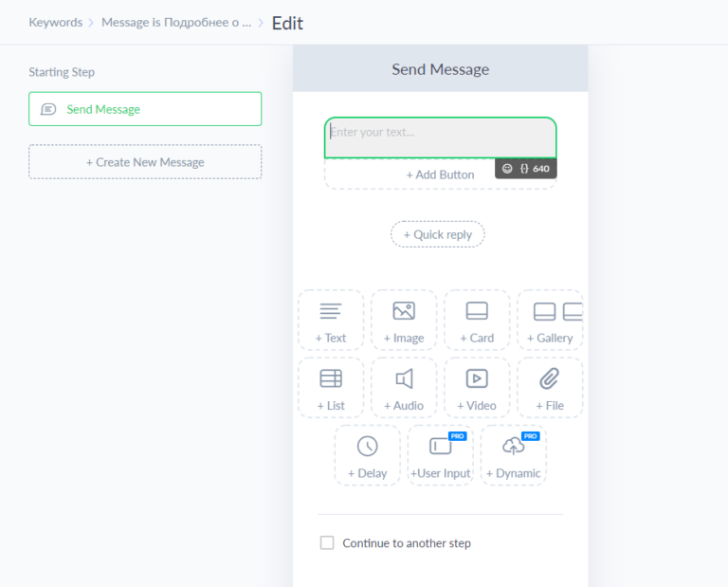Image resolution: width=728 pixels, height=587 pixels.
Task: Click Add Button under the text box
Action: coord(440,174)
